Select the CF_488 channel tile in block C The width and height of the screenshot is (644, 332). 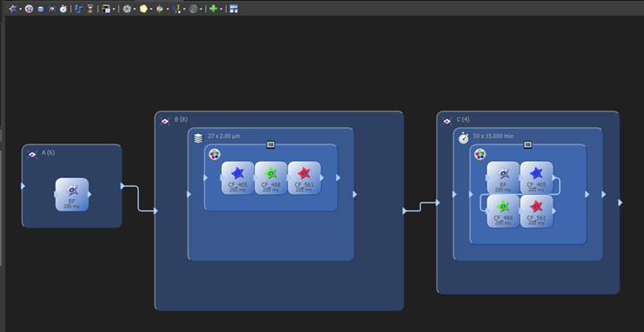coord(503,211)
